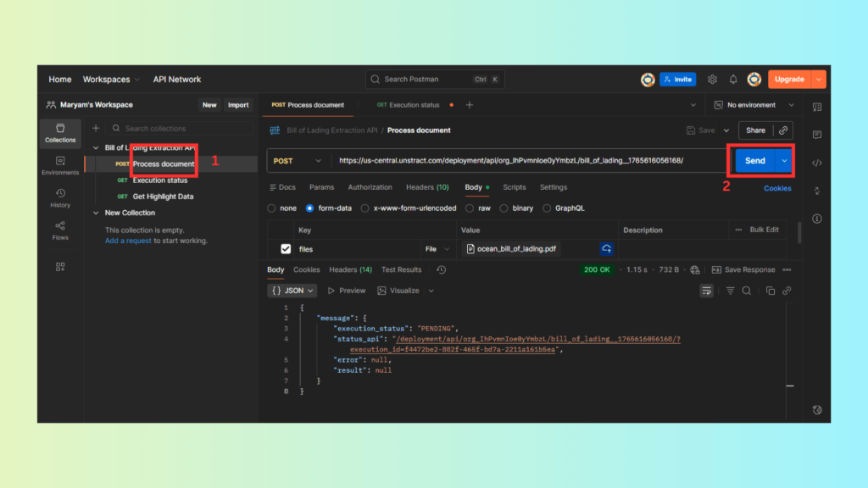This screenshot has height=488, width=868.
Task: Uncheck the files key checkbox
Action: tap(286, 249)
